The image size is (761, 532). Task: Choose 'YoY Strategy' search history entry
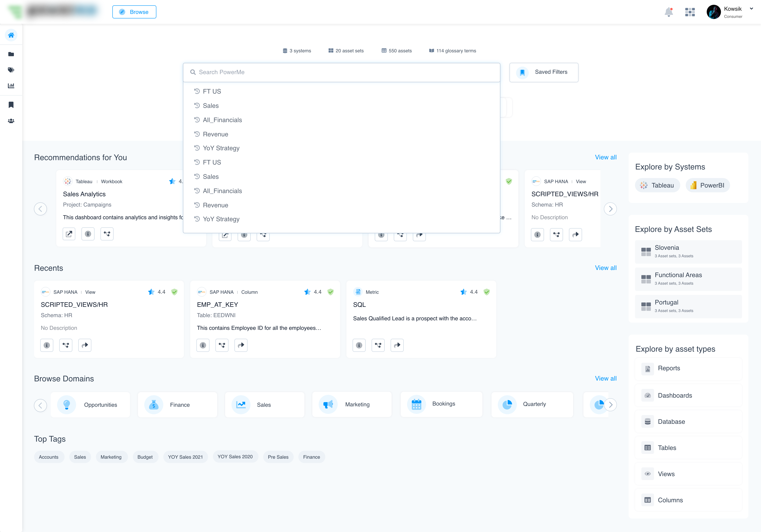click(221, 148)
